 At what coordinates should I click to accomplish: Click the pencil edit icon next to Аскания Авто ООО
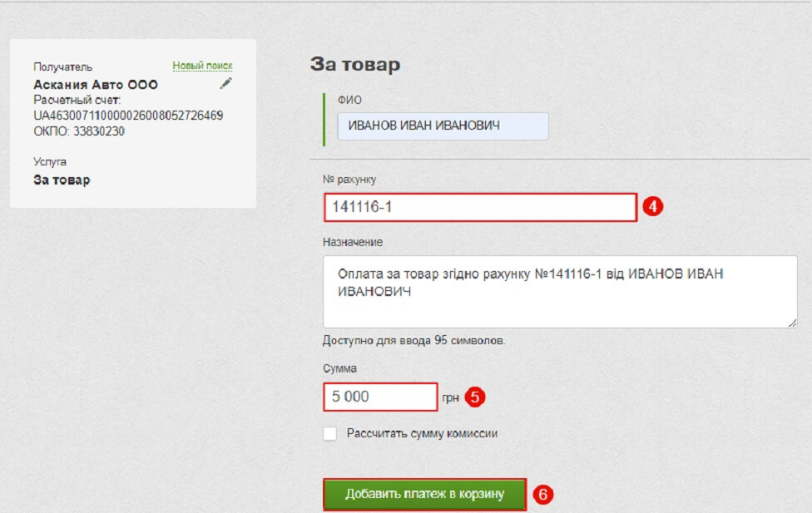click(225, 83)
